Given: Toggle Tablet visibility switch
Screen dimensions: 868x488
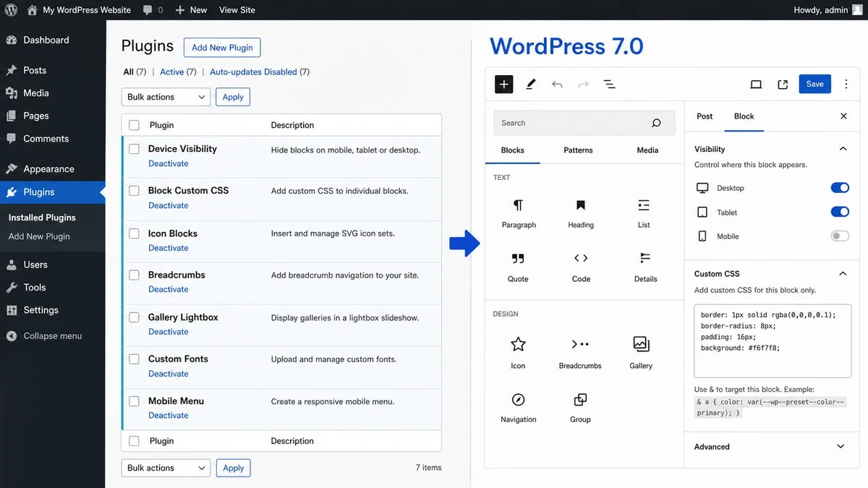Looking at the screenshot, I should tap(840, 212).
